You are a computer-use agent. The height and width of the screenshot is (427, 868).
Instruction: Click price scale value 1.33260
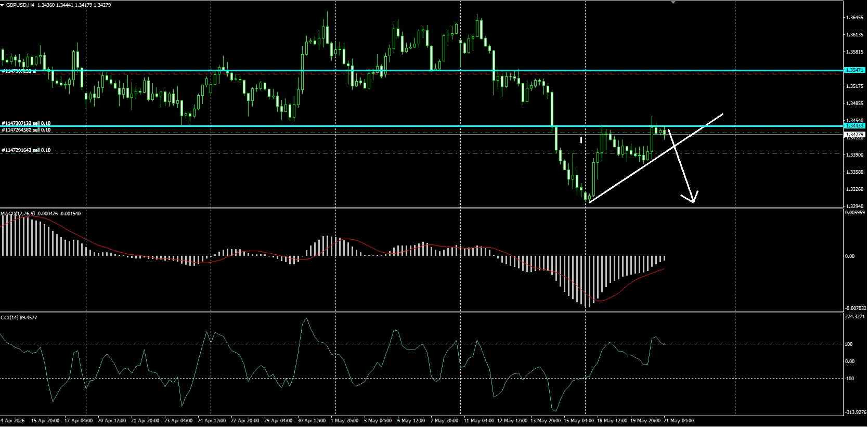pyautogui.click(x=855, y=189)
